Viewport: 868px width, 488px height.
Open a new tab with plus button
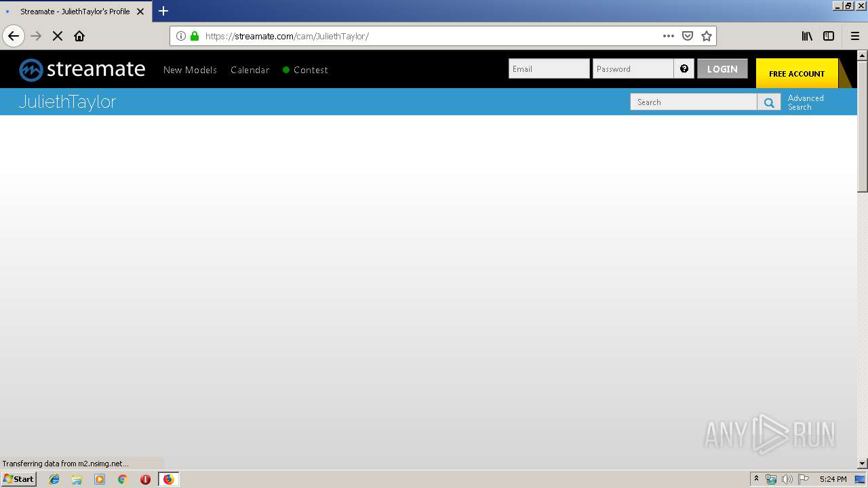(163, 11)
